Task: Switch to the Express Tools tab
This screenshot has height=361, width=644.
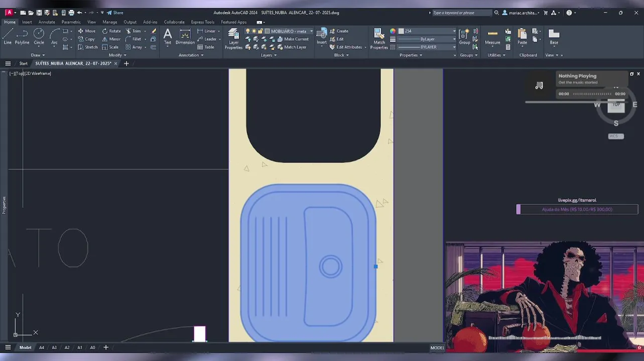Action: coord(202,22)
